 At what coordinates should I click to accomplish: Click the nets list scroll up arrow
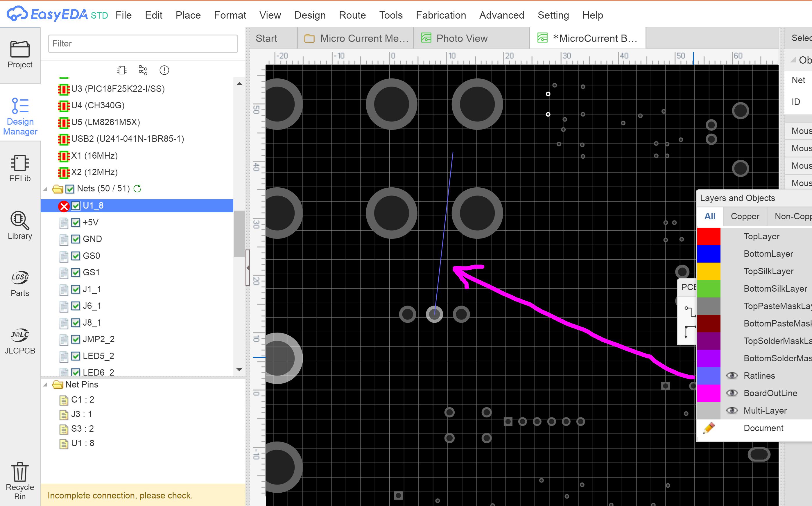239,84
